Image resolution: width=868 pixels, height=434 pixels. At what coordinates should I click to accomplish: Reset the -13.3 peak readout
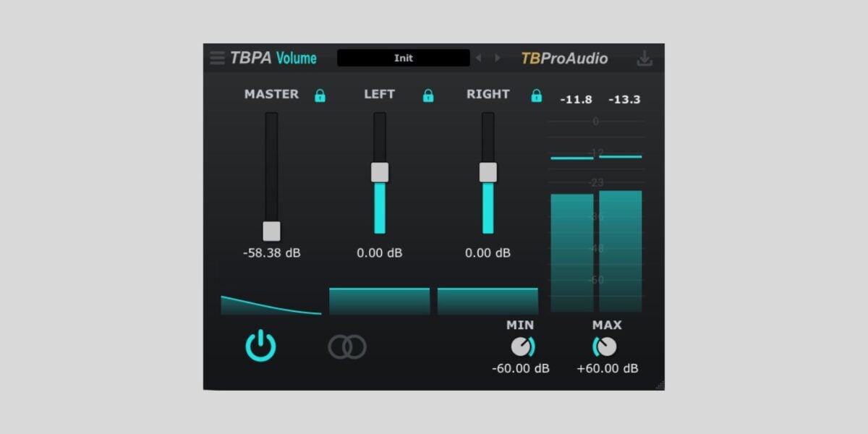tap(624, 99)
